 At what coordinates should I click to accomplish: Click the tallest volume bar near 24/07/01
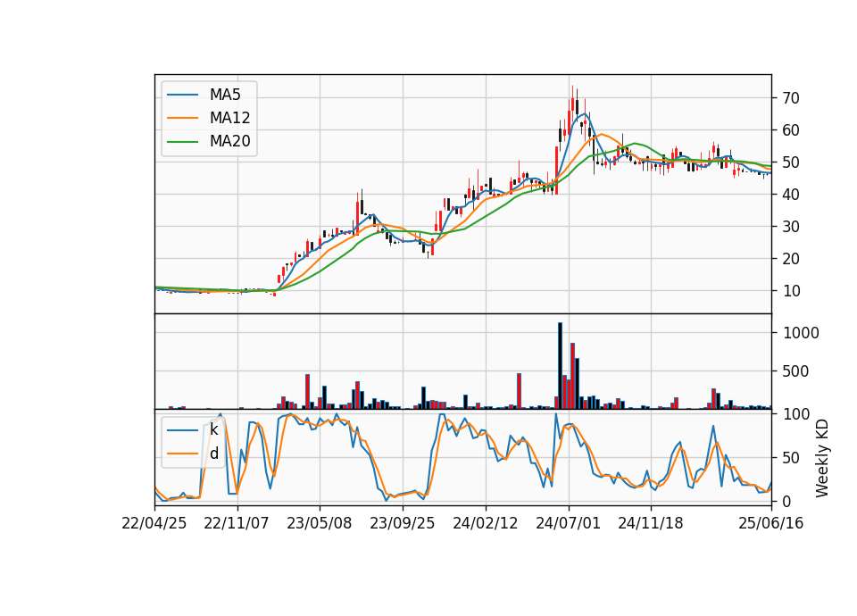click(560, 366)
